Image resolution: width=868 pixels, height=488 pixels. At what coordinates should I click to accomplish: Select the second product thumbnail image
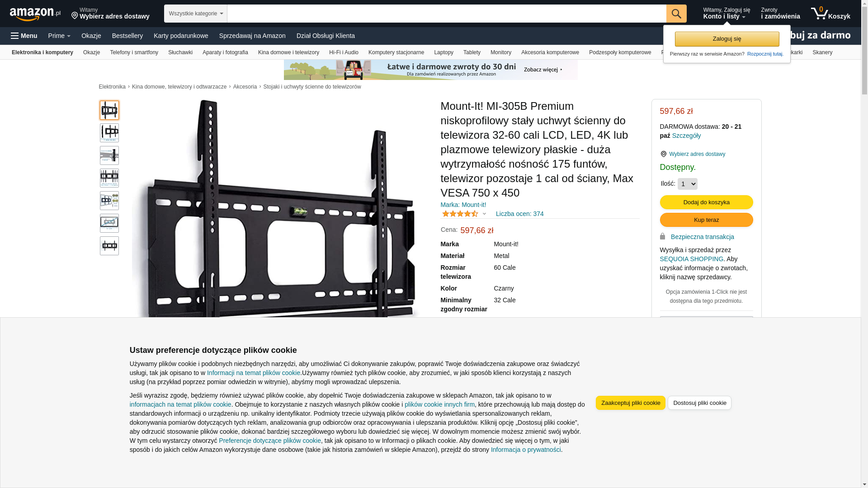[109, 133]
